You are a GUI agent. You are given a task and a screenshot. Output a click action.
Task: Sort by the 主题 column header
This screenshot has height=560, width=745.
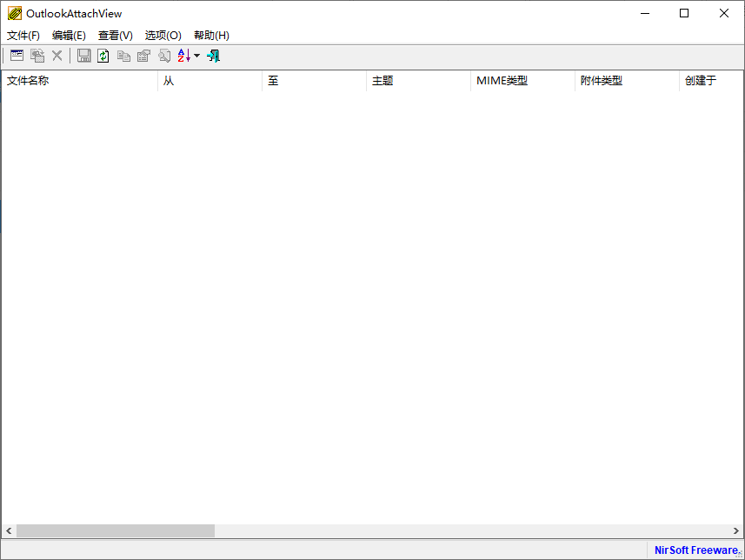pos(419,80)
